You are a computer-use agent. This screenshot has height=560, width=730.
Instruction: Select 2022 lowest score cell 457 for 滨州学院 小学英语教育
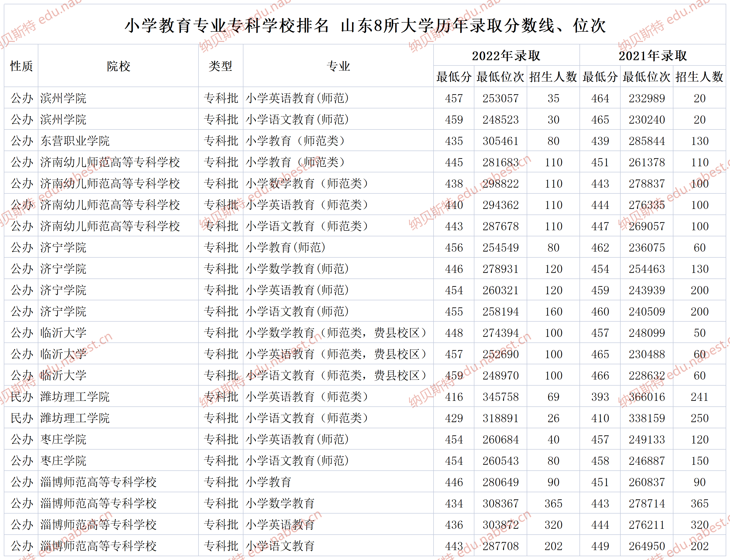(454, 98)
